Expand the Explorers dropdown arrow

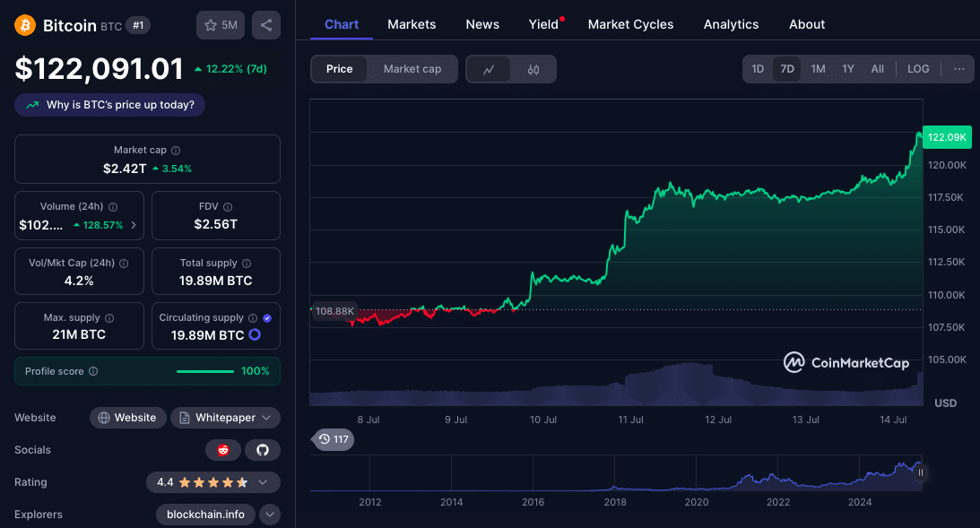pyautogui.click(x=269, y=515)
